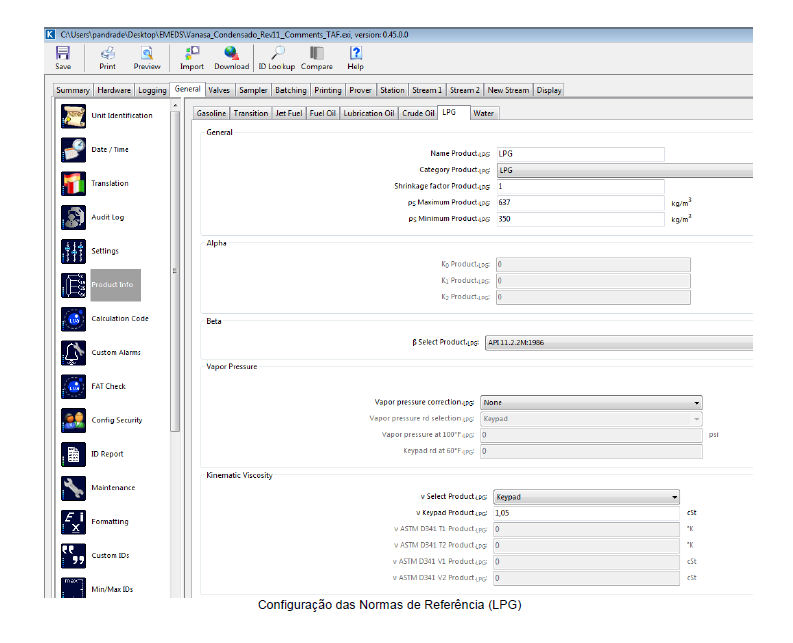The height and width of the screenshot is (643, 793).
Task: Open the ID Lookup magnifier tool
Action: [x=277, y=53]
